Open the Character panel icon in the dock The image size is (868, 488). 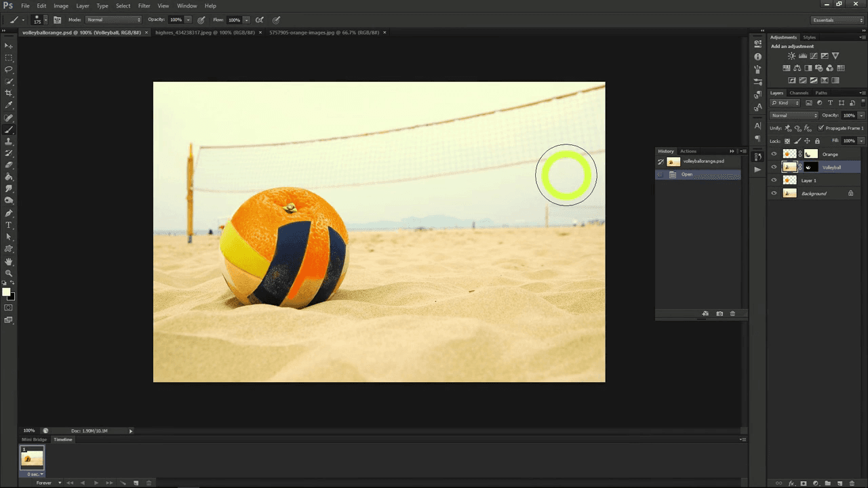click(757, 126)
